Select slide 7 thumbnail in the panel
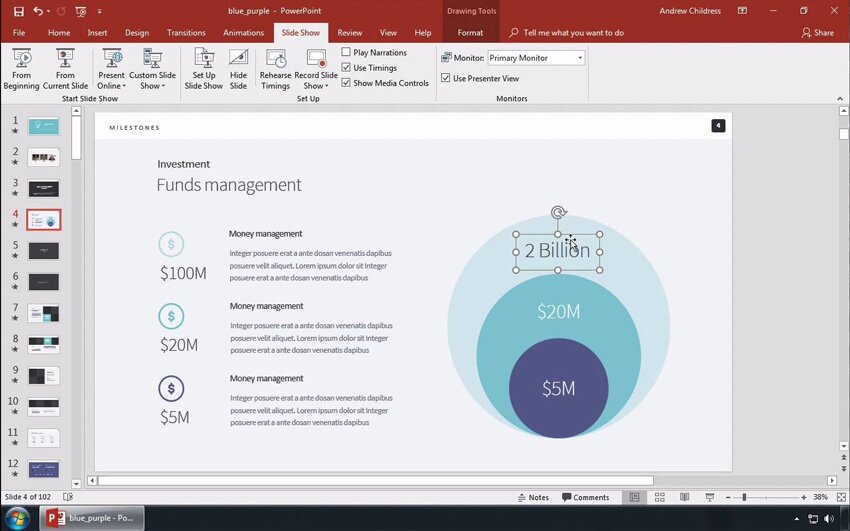The image size is (850, 531). pos(43,314)
